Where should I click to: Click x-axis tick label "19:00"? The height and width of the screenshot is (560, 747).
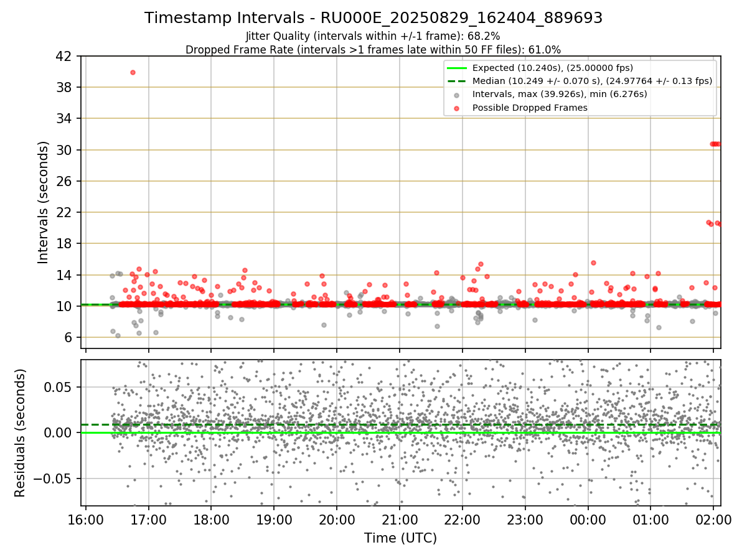274,519
